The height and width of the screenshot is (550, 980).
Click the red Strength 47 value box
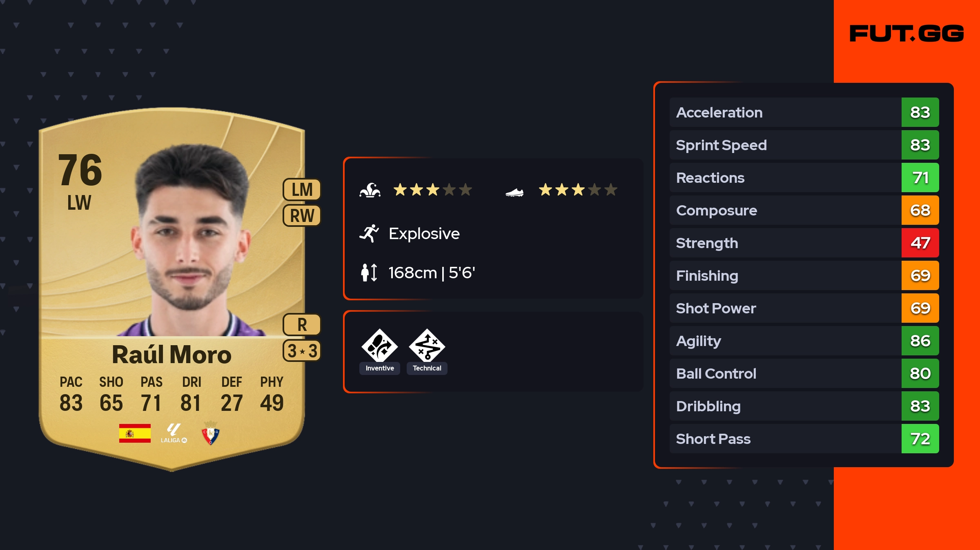pos(920,243)
